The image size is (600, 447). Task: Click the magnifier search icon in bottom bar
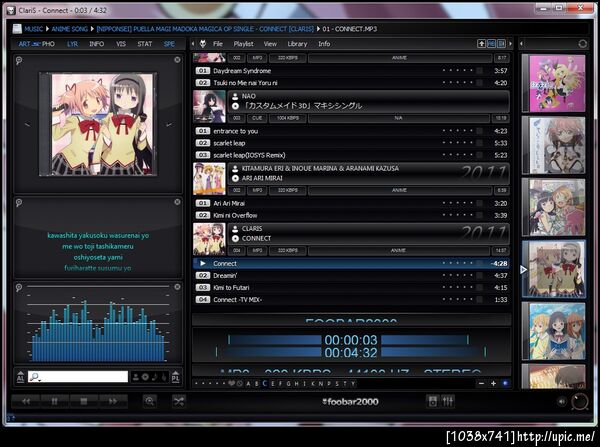pos(150,401)
